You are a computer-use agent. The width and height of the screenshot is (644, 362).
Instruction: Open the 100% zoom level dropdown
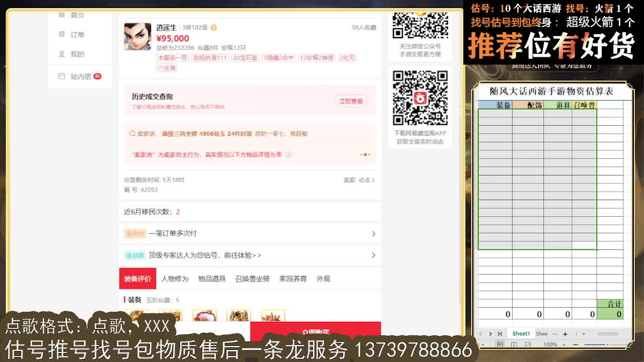click(x=553, y=344)
